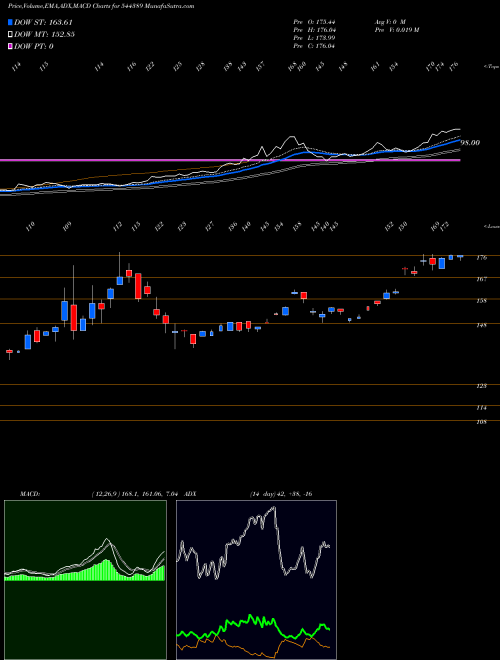Click the 157 value in the tops row
This screenshot has height=660, width=500.
(x=260, y=67)
